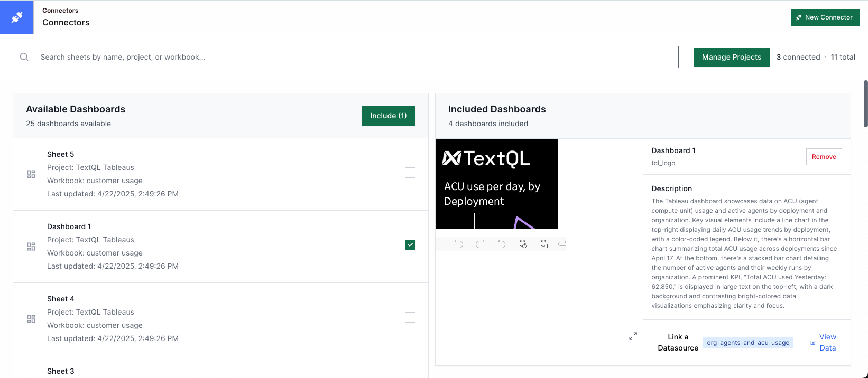Click the dashboard grid icon beside Sheet 4
This screenshot has width=868, height=378.
pos(31,319)
